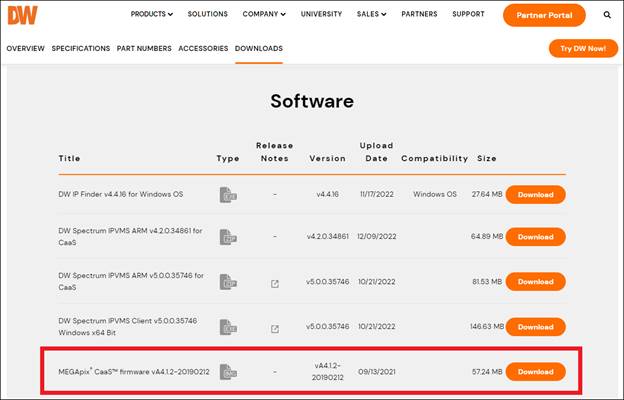Go to University page
624x400 pixels.
click(x=321, y=14)
